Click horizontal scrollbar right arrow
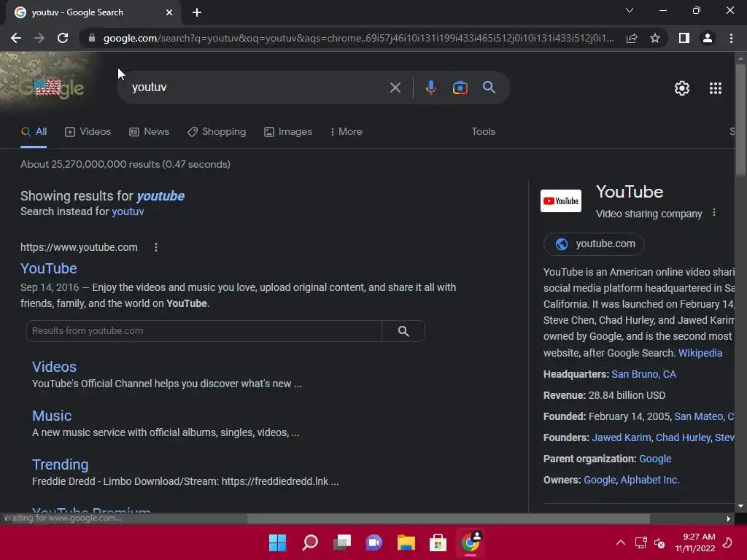The height and width of the screenshot is (560, 747). coord(729,518)
